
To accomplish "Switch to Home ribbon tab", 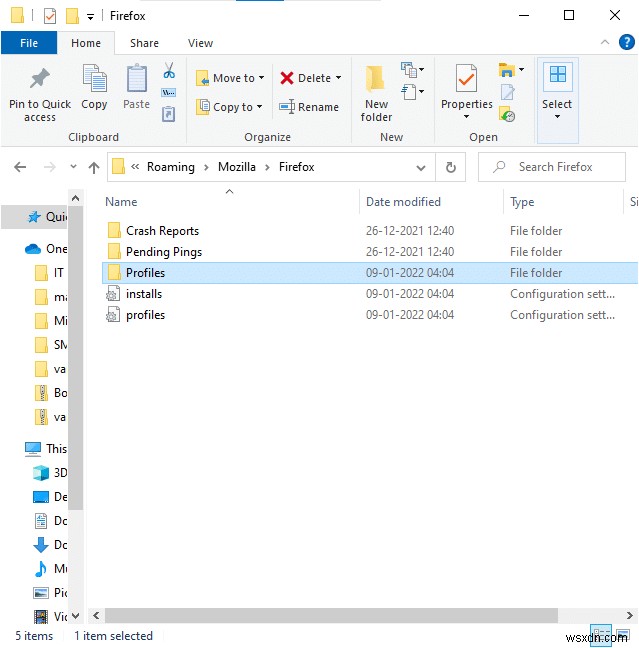I will 86,43.
